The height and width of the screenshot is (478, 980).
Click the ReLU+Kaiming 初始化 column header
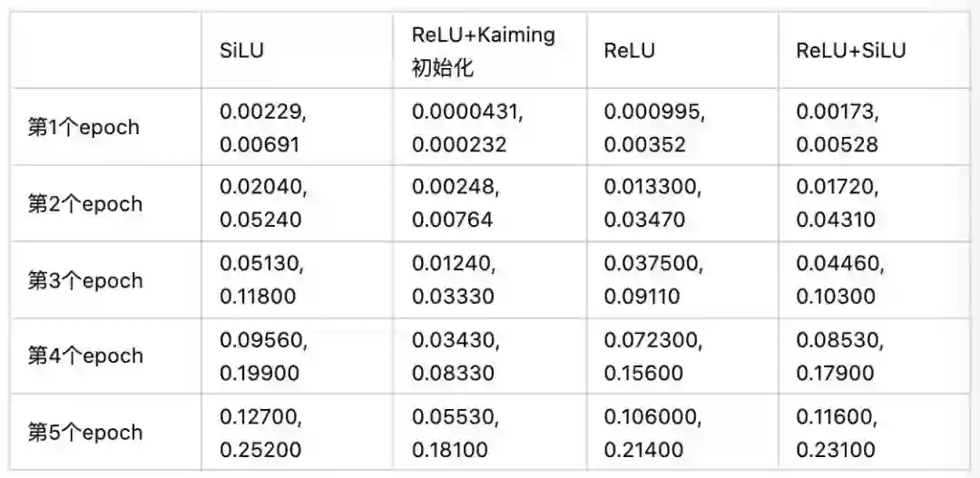click(x=483, y=51)
